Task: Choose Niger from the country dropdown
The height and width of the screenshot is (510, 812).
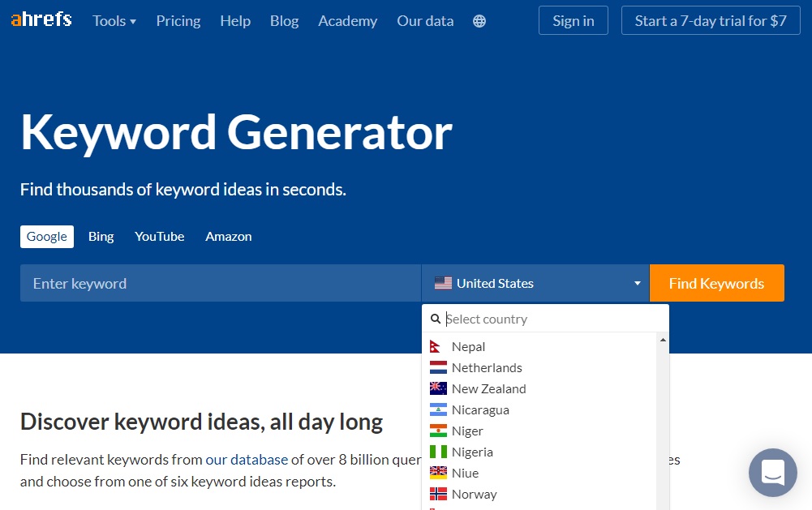Action: pos(467,431)
